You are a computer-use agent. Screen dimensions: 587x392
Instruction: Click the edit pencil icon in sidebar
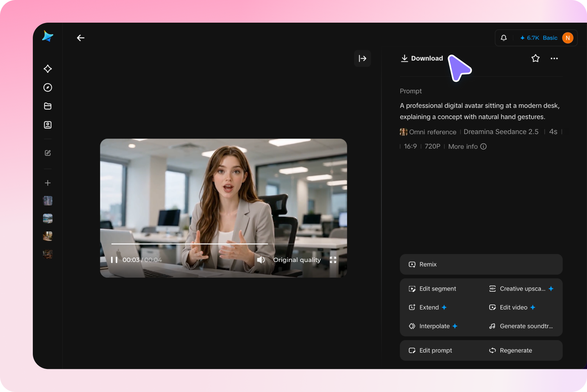click(x=48, y=153)
